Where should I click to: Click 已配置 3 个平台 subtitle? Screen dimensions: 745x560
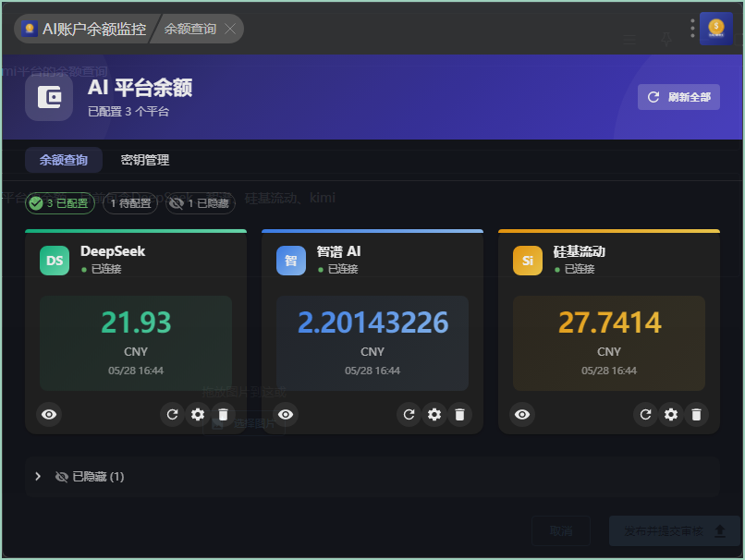[128, 111]
